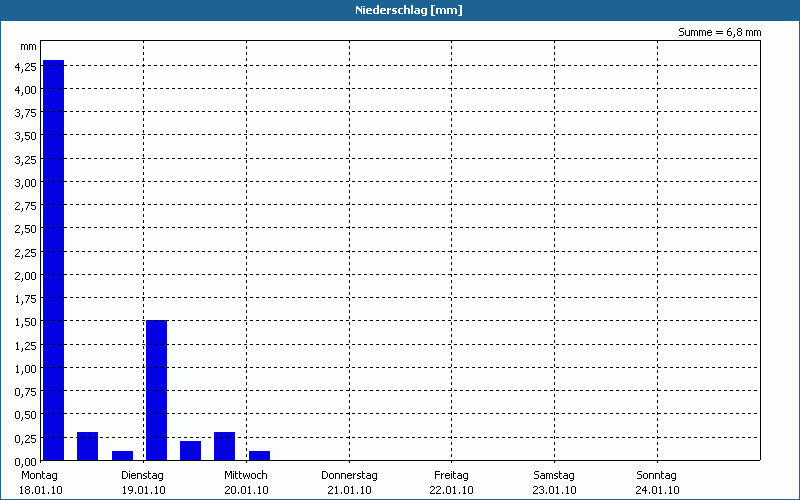Screen dimensions: 800x500
Task: Click the mm unit label above axis
Action: tap(29, 47)
